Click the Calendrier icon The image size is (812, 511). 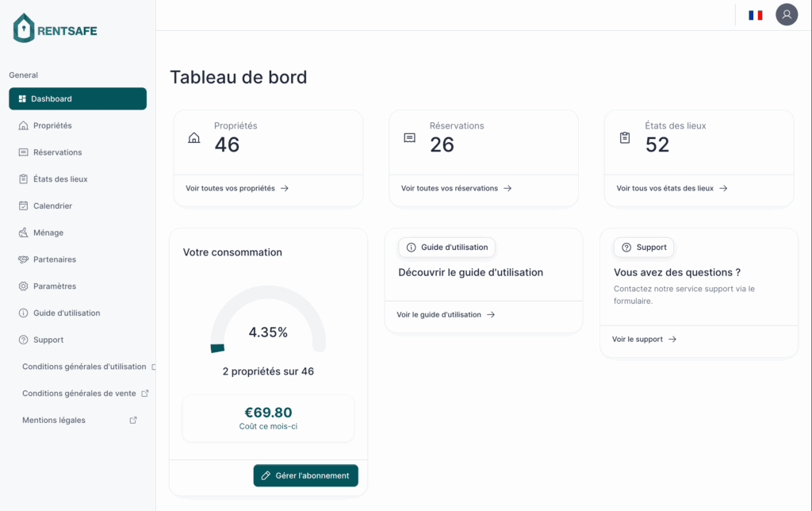point(25,206)
